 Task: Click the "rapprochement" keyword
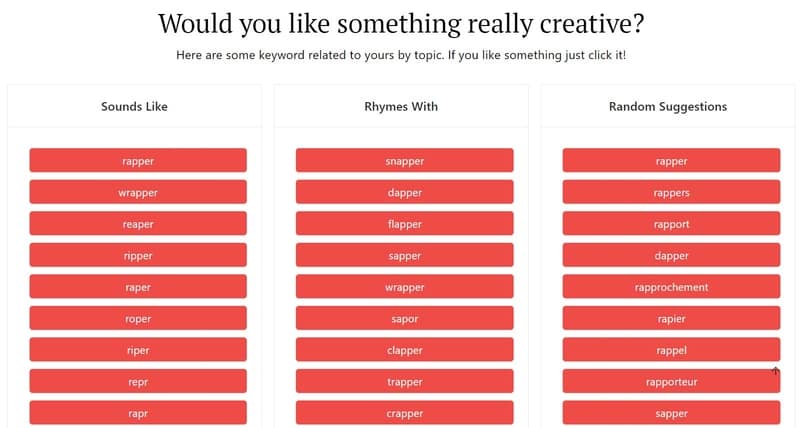click(671, 287)
